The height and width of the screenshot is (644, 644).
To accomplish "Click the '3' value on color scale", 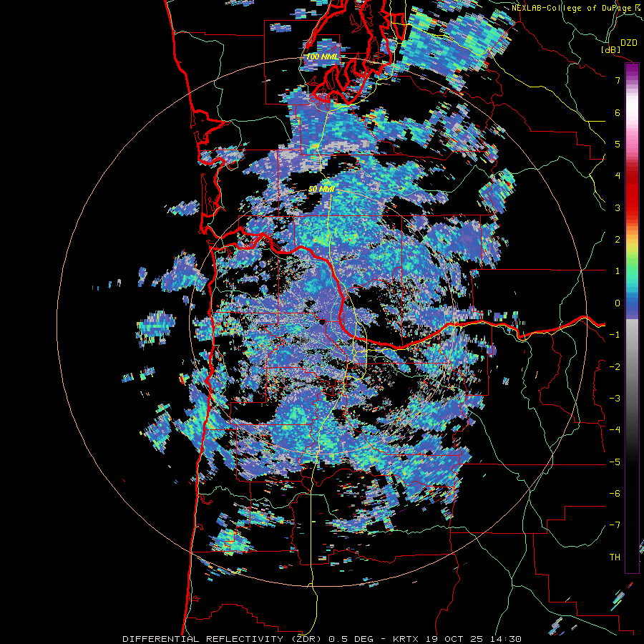I will tap(618, 208).
